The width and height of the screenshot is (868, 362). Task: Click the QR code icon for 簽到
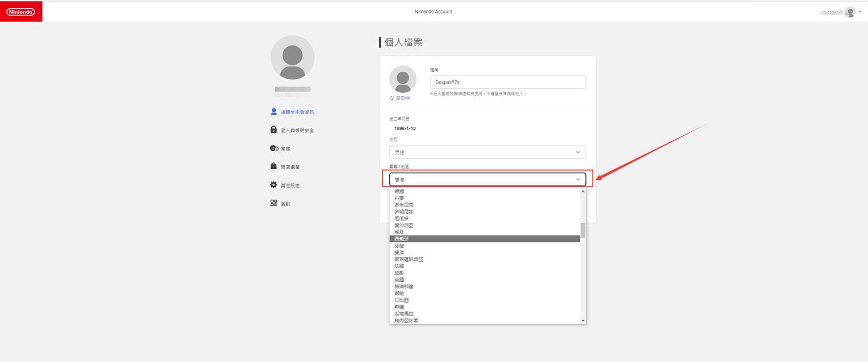click(x=274, y=203)
